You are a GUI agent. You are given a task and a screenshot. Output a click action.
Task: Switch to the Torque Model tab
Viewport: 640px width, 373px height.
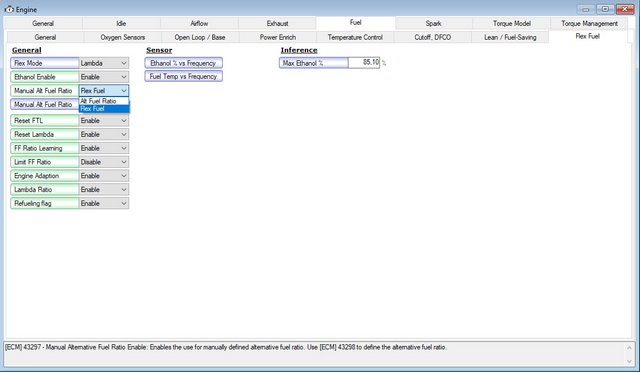tap(511, 23)
